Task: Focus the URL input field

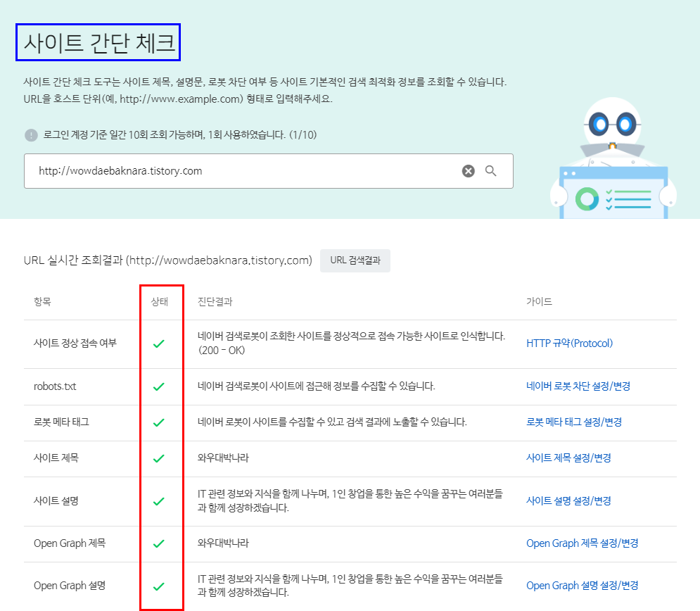Action: (268, 171)
